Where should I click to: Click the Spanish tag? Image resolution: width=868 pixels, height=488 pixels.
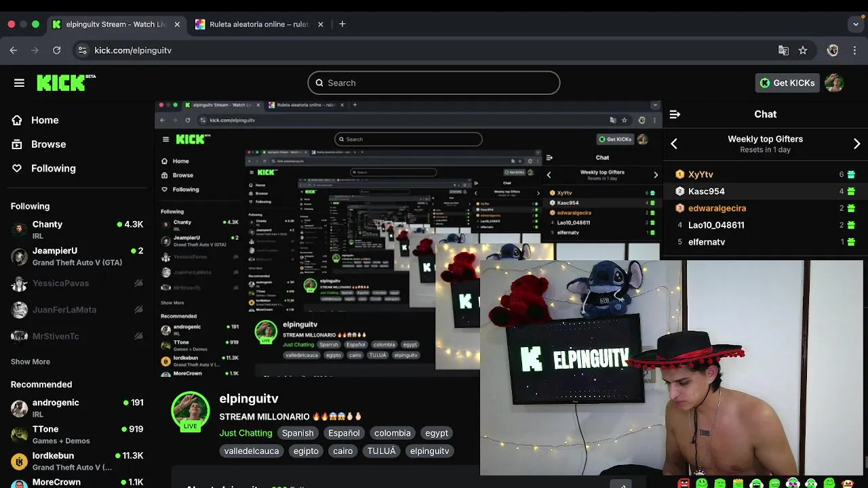tap(298, 433)
